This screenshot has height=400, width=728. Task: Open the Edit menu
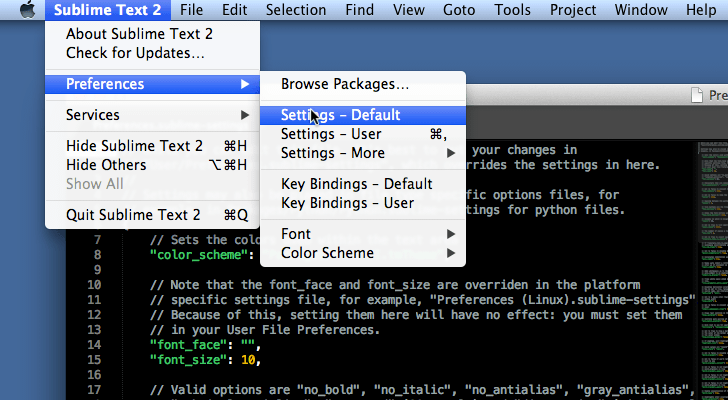[x=234, y=10]
